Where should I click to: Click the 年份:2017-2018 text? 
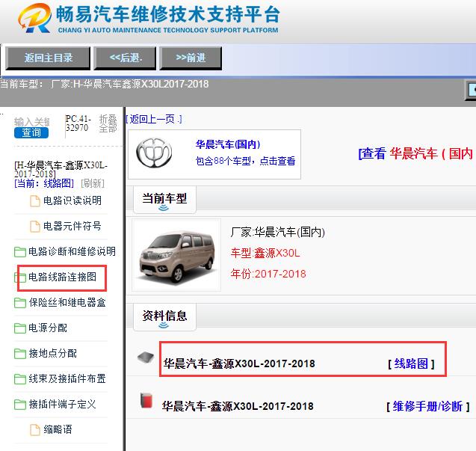point(268,274)
